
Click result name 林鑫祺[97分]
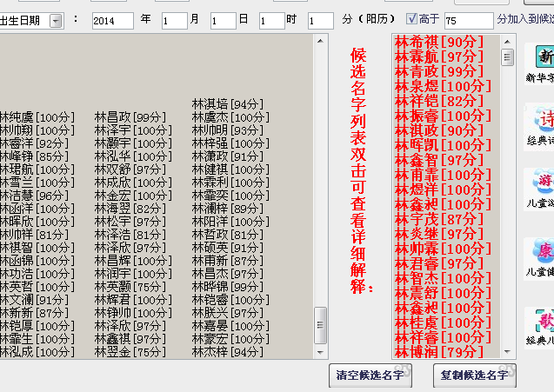pyautogui.click(x=130, y=339)
